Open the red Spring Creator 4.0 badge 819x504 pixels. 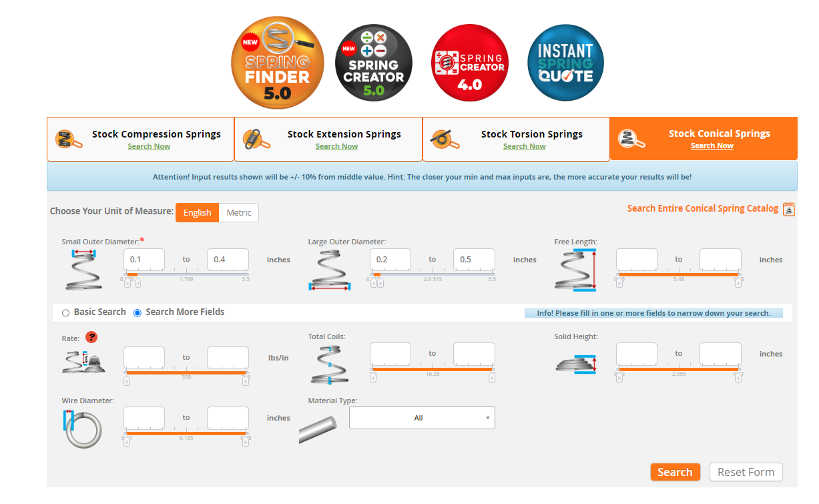[469, 63]
